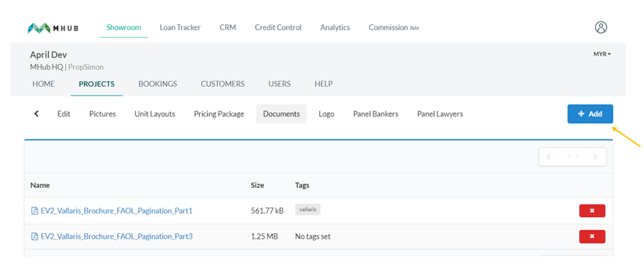Viewport: 644px width, 268px height.
Task: Click the Size column header
Action: tap(258, 185)
